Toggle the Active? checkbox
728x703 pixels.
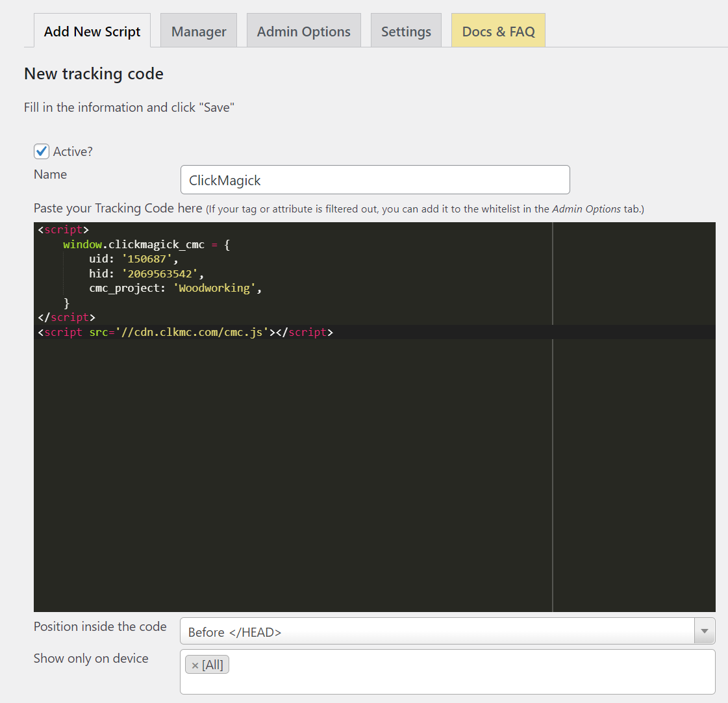(42, 151)
